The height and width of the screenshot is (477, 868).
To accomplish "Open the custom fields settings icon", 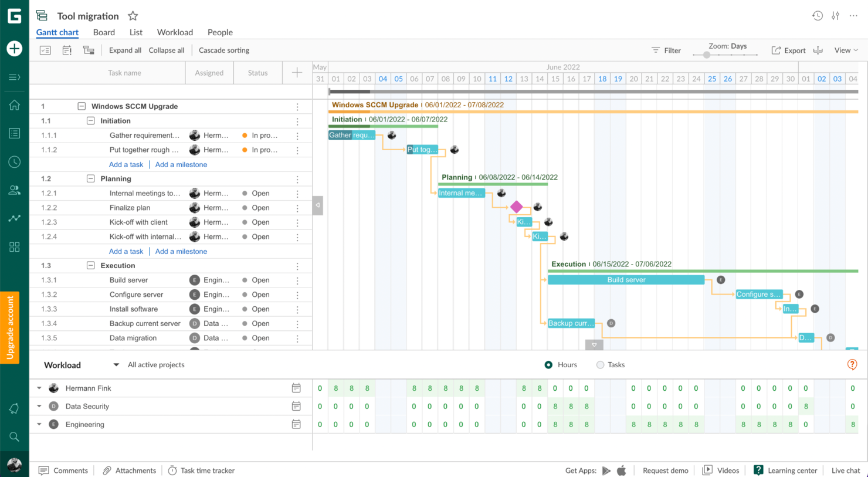I will [x=835, y=16].
